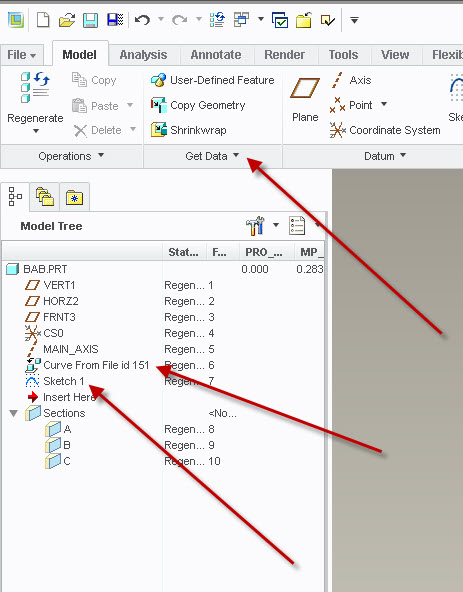Click the Coordinate System tool
The image size is (463, 592).
point(385,130)
